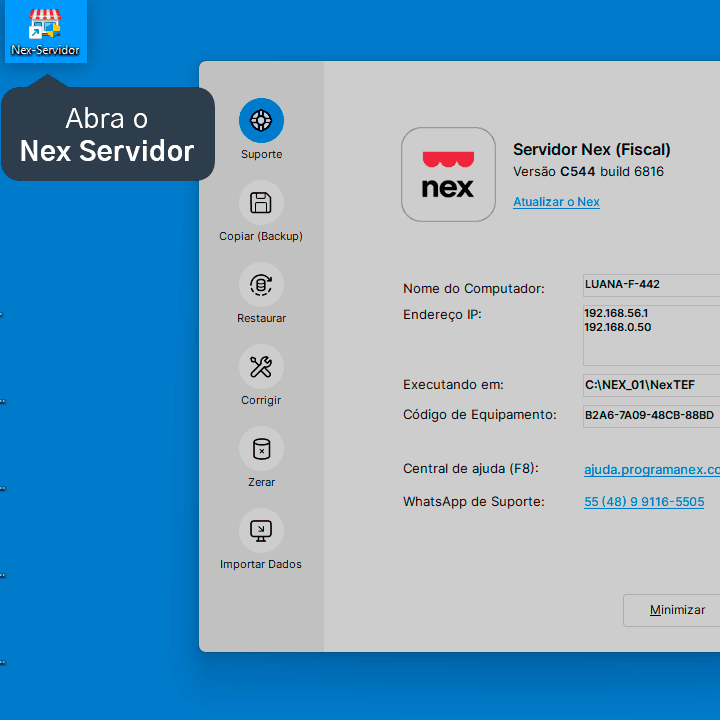Open the Nex-Servidor desktop shortcut

tap(45, 31)
